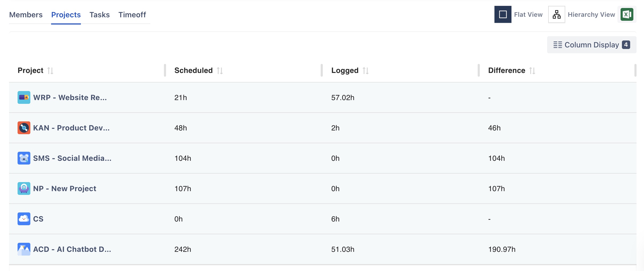Open the Column Display dropdown
Screen dimensions: 644x271
pos(591,45)
